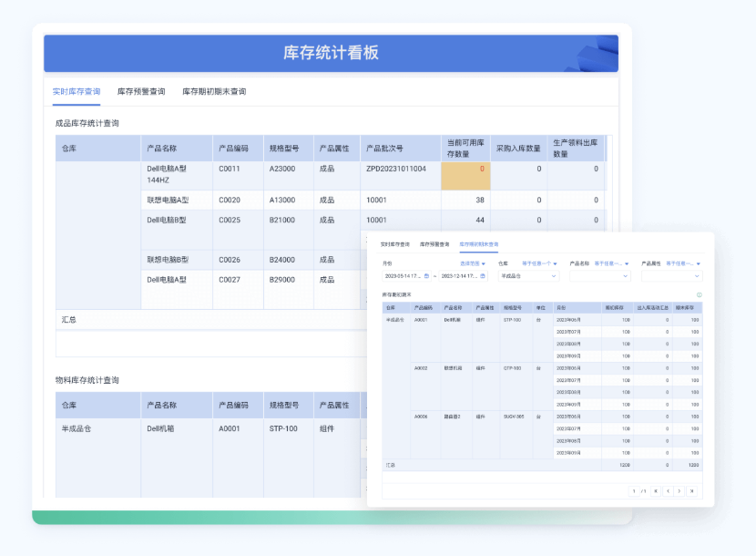Viewport: 756px width, 556px height.
Task: Click the 产品编码 header in 成品 table
Action: tap(233, 149)
